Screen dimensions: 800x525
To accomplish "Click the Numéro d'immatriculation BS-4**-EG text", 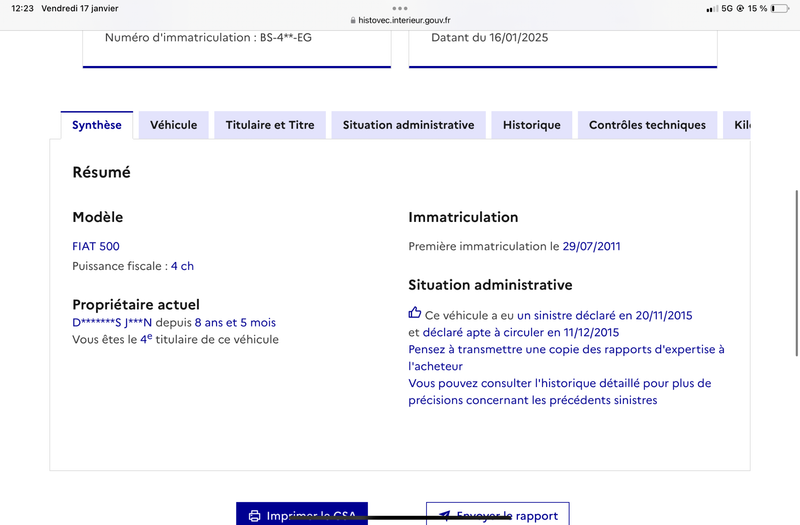I will (208, 38).
